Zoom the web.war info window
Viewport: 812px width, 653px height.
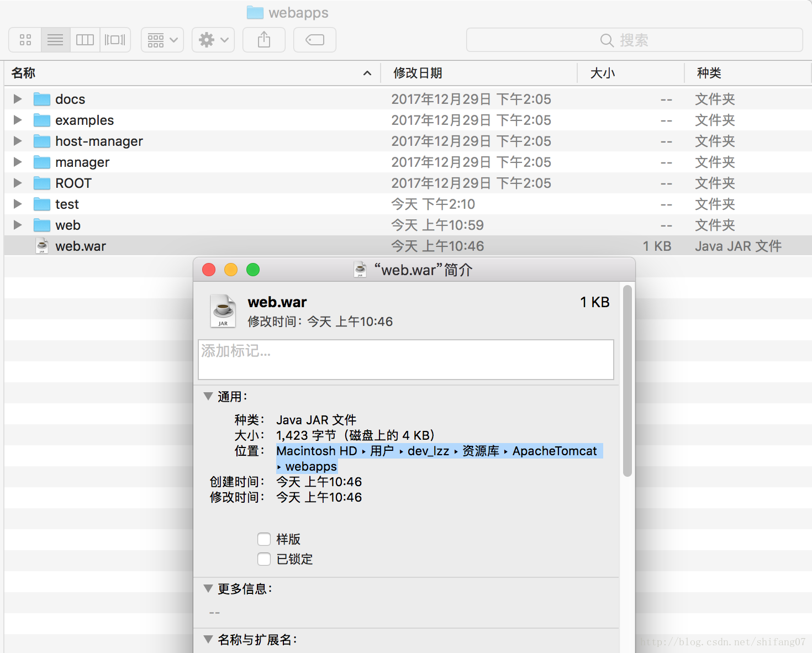coord(253,270)
